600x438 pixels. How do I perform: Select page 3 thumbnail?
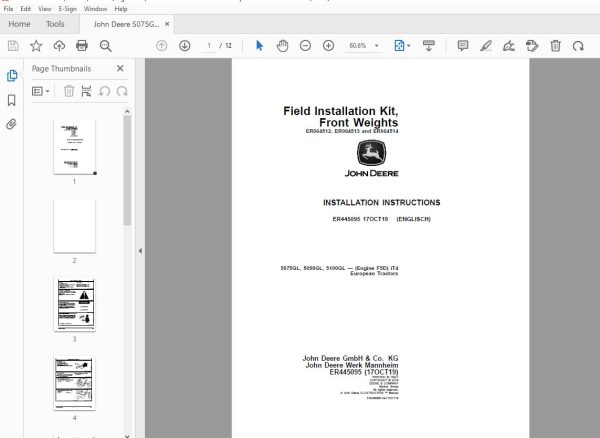click(75, 304)
